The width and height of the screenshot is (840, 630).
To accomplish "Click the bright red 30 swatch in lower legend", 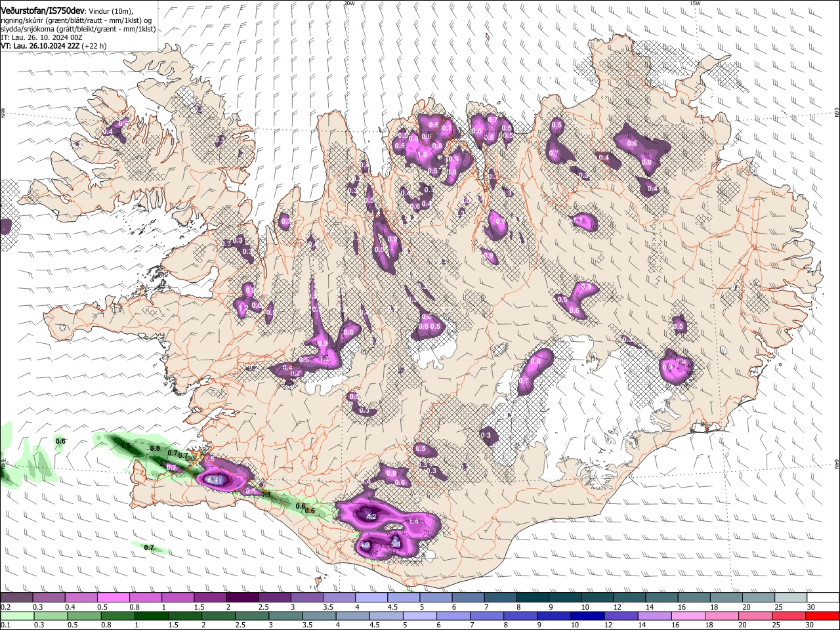I will tap(823, 616).
